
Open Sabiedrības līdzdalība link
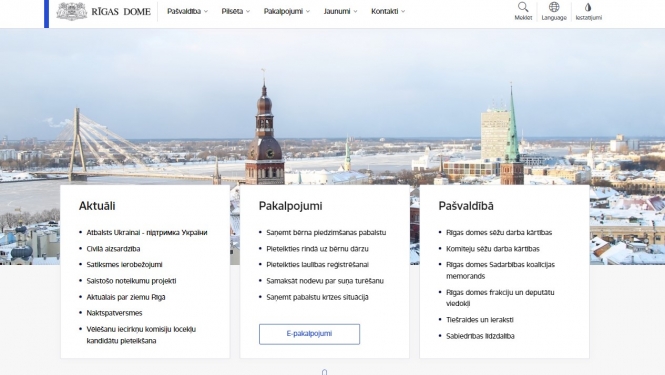(480, 336)
